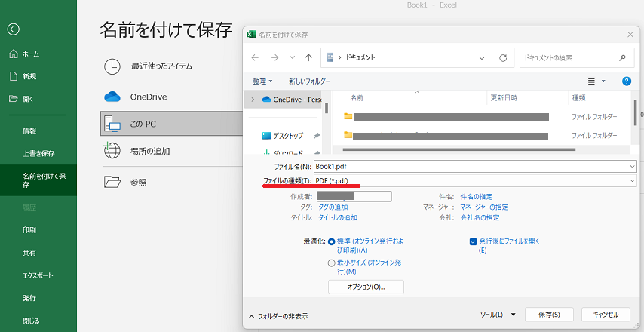Screen dimensions: 644x332
Task: Choose 上書き保存 in sidebar
Action: (38, 153)
